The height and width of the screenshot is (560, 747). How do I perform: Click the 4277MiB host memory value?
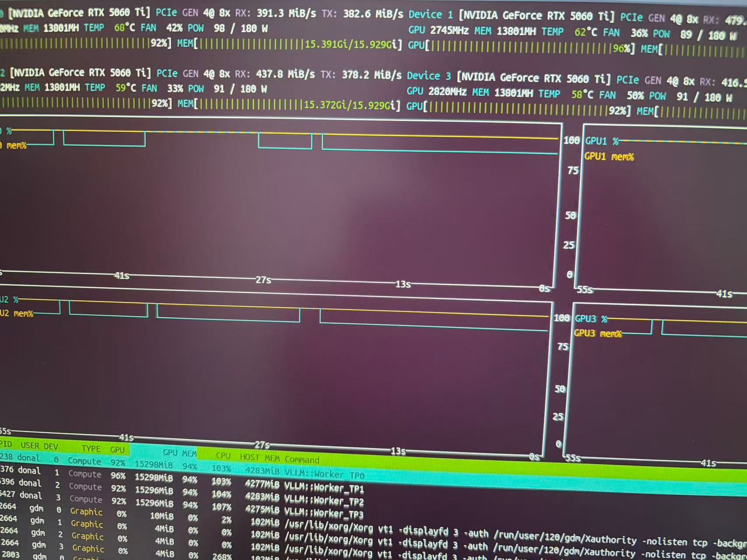262,484
